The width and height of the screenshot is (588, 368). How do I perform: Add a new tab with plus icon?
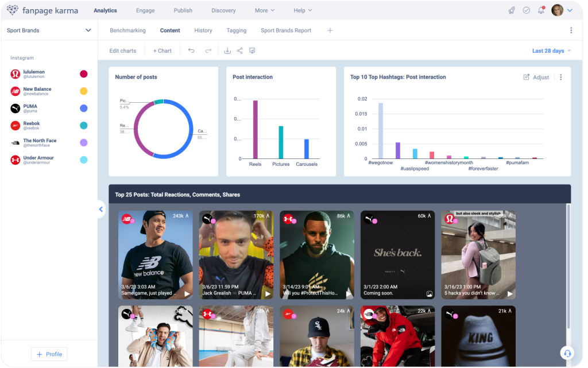click(x=330, y=30)
